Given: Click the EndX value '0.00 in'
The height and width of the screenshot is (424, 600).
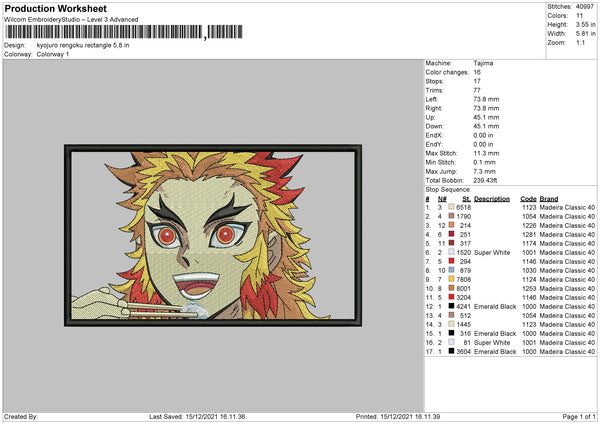Looking at the screenshot, I should 483,135.
